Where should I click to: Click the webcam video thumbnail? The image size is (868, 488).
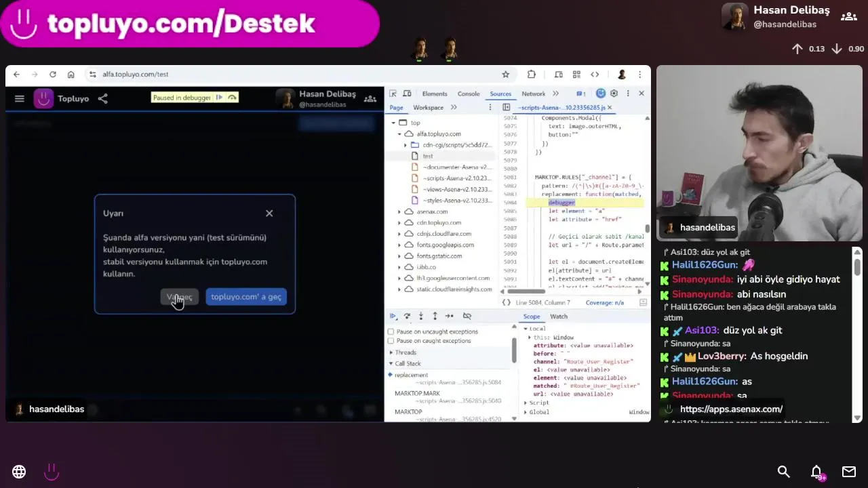tap(759, 153)
